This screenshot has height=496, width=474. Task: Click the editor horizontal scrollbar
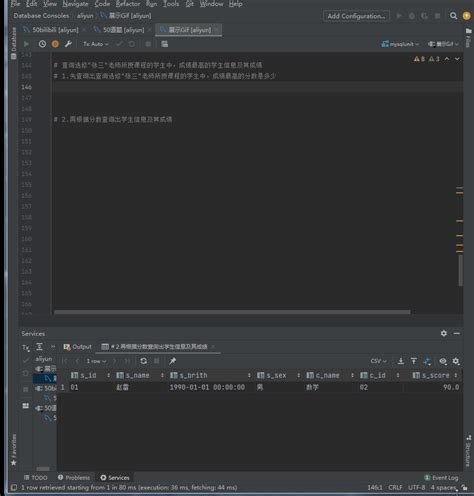(232, 312)
